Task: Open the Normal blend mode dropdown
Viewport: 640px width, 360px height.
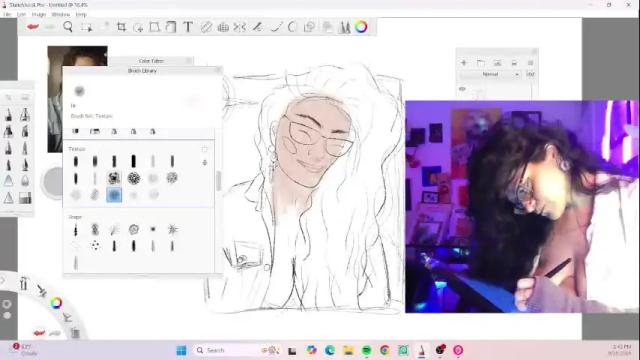Action: 490,74
